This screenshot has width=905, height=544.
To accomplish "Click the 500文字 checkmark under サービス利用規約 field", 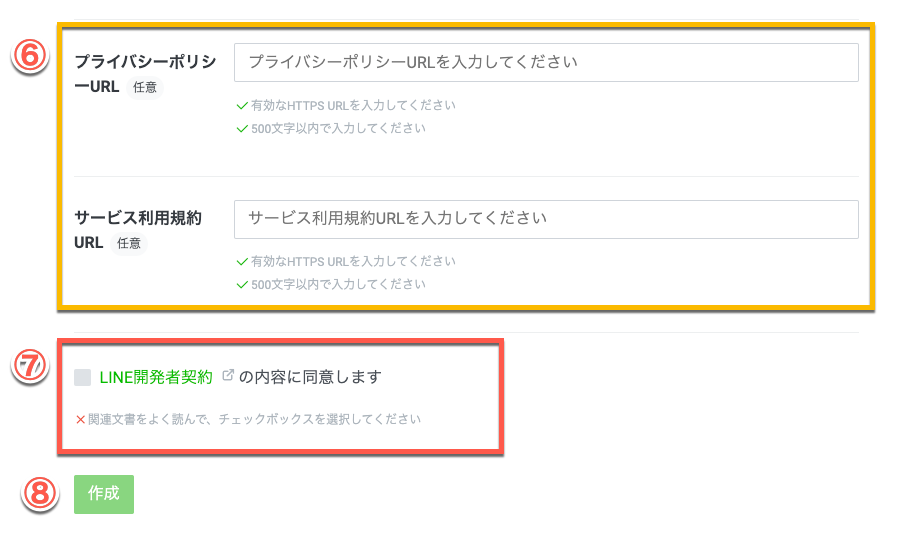I will pos(241,284).
